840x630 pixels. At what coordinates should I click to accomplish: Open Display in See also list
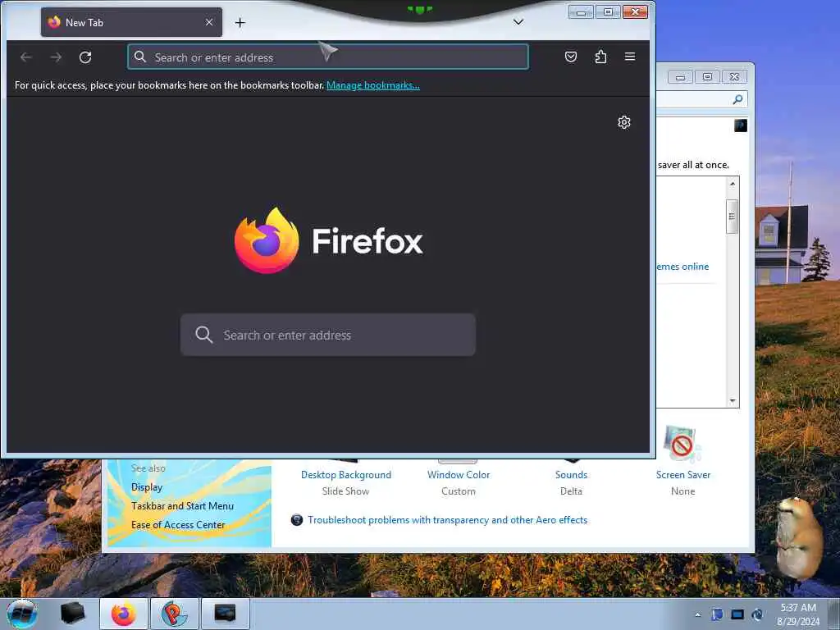click(147, 487)
